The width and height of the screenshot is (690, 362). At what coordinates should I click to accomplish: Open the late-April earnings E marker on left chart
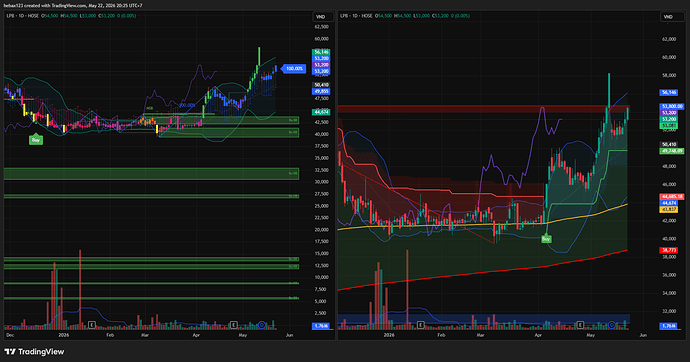click(234, 325)
